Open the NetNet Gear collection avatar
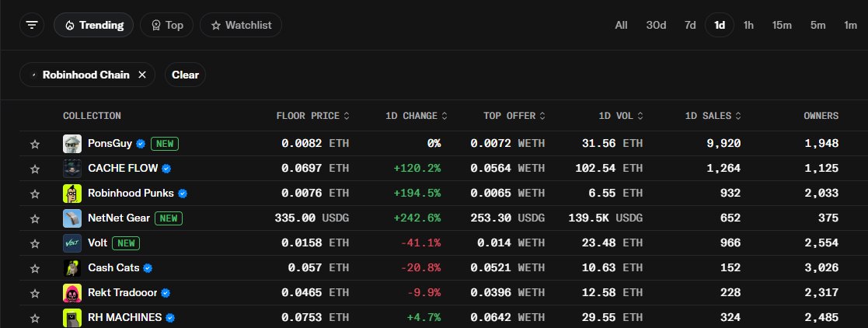This screenshot has height=328, width=868. click(x=72, y=218)
